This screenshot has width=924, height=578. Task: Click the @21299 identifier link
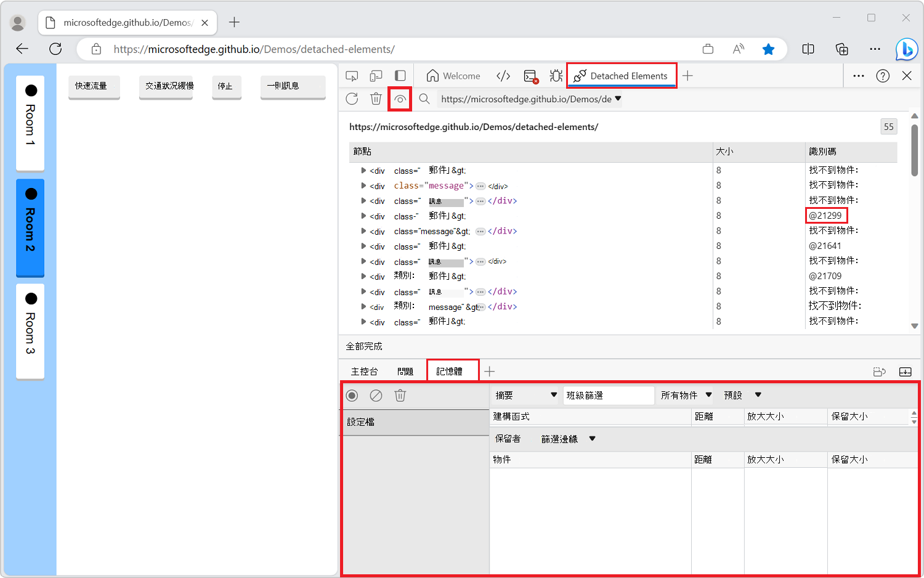click(x=825, y=216)
